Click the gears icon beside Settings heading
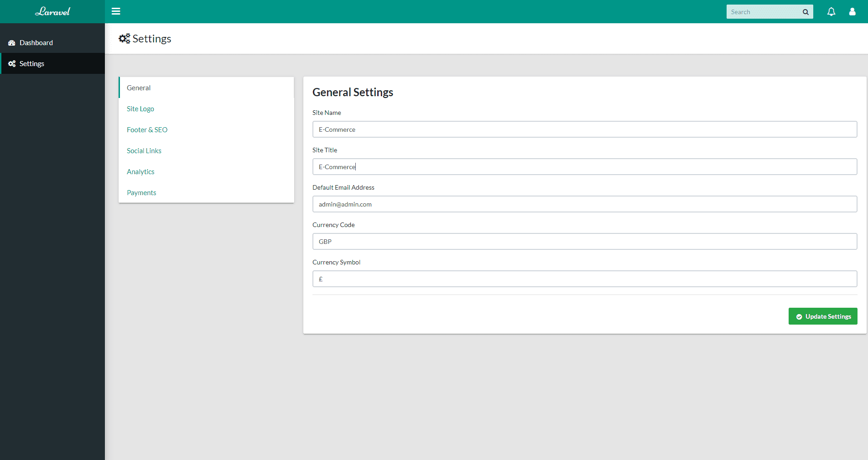The width and height of the screenshot is (868, 460). coord(124,38)
